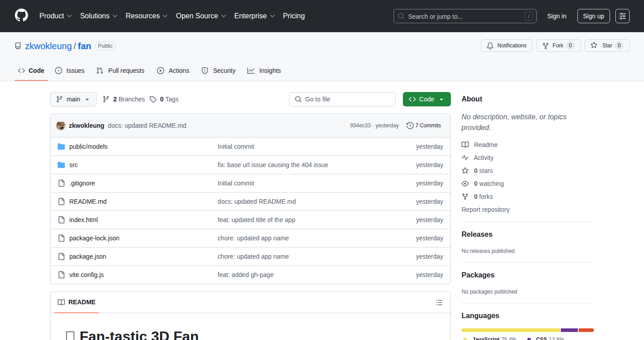Focus the Go to file search field

[343, 99]
